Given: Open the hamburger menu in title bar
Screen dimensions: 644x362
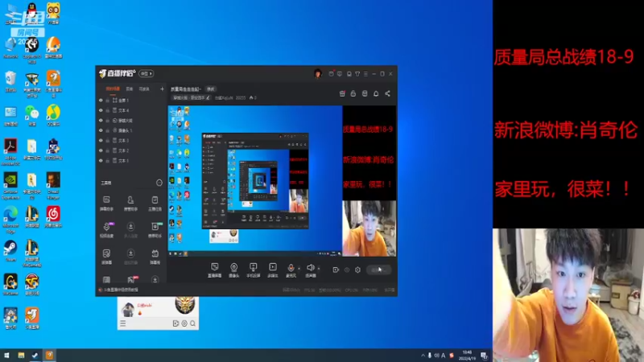Looking at the screenshot, I should [x=365, y=74].
